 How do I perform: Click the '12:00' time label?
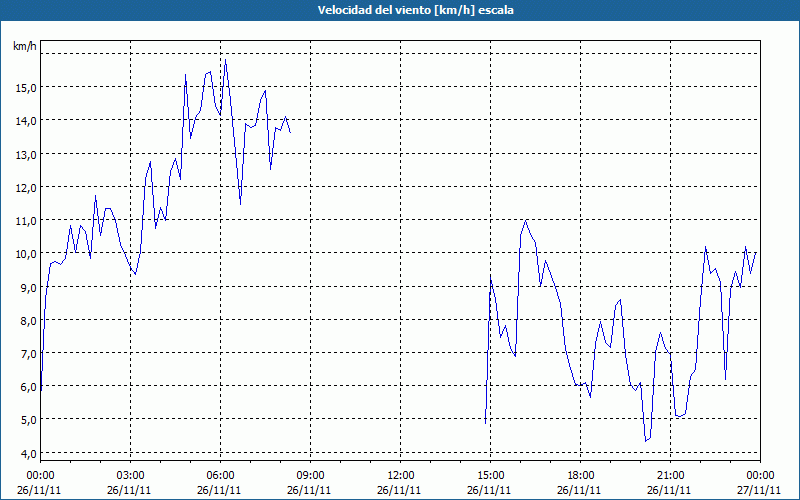401,476
